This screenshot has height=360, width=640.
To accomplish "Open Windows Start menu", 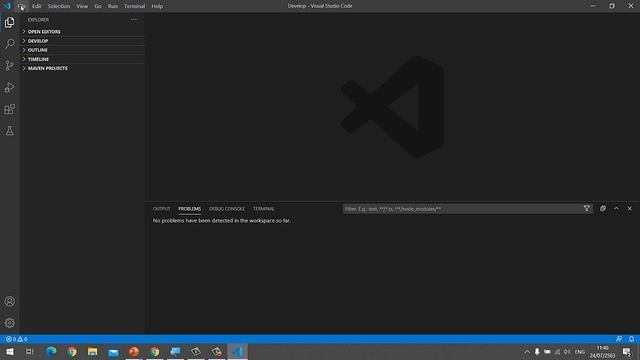I will coord(10,351).
